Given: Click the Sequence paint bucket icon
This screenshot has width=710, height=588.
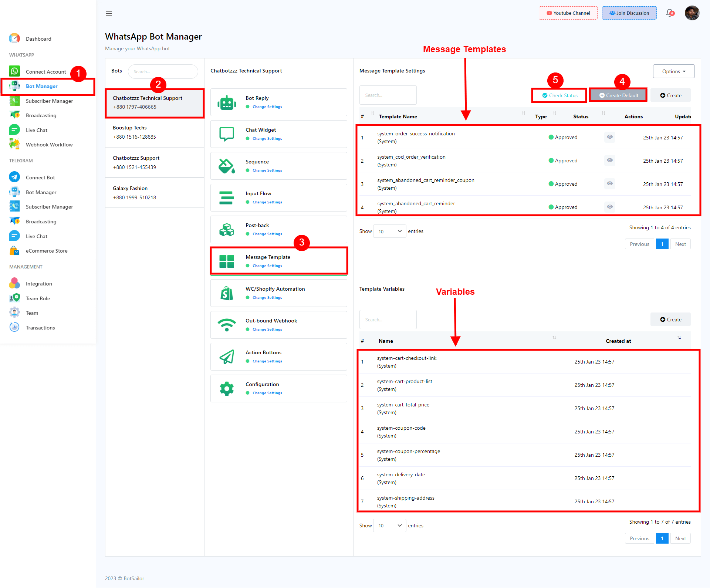Looking at the screenshot, I should click(227, 166).
